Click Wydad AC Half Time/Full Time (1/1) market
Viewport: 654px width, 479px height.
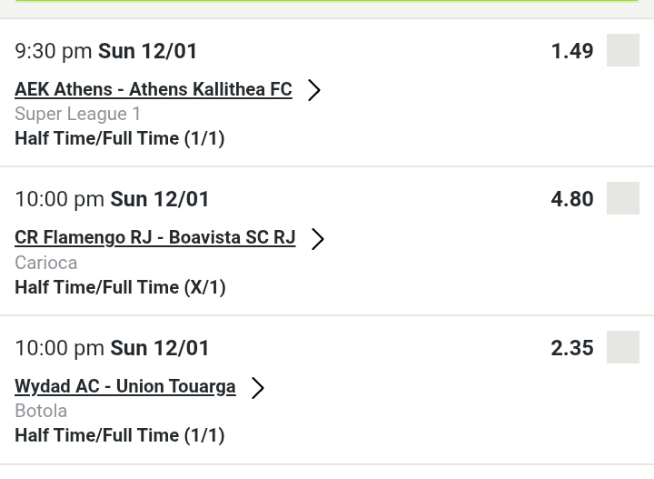click(120, 436)
